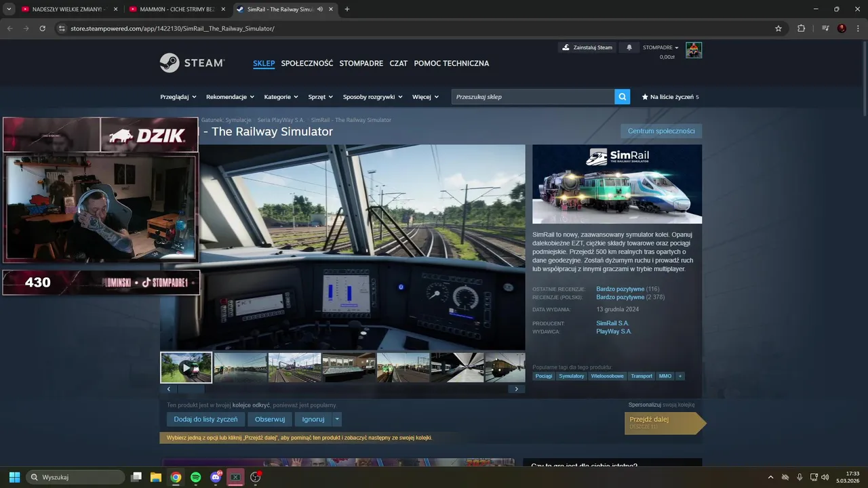Open Seria PlayWay S.A. breadcrumb
Viewport: 868px width, 488px height.
point(281,120)
